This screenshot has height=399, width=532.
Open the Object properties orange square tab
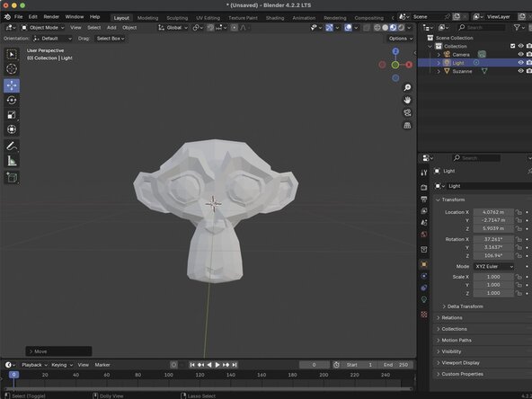[424, 264]
